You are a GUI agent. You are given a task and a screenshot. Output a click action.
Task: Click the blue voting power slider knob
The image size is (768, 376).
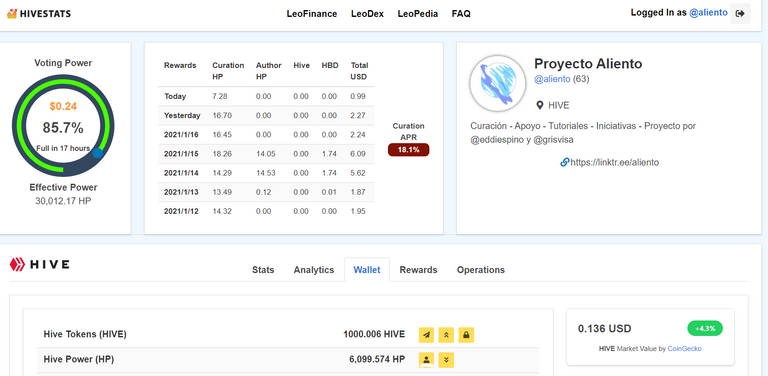[98, 153]
